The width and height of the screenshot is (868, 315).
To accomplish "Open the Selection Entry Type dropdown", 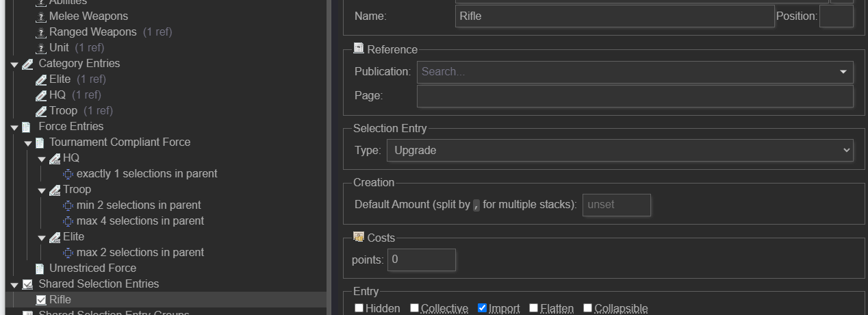I will point(620,150).
